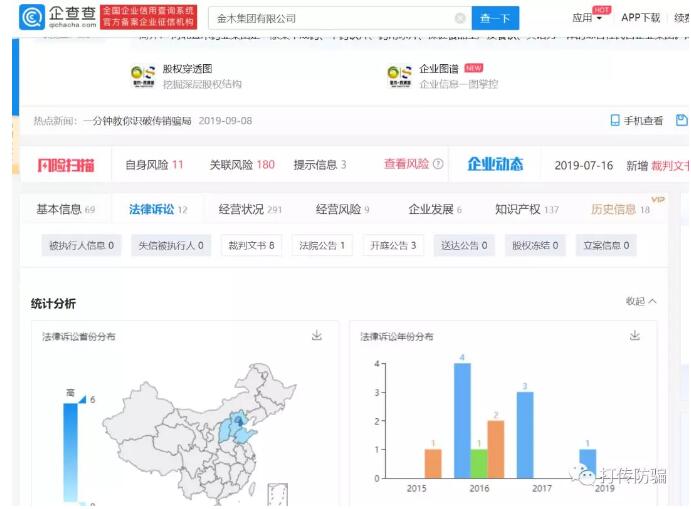Open the APP下载 link
691x509 pixels.
(640, 18)
